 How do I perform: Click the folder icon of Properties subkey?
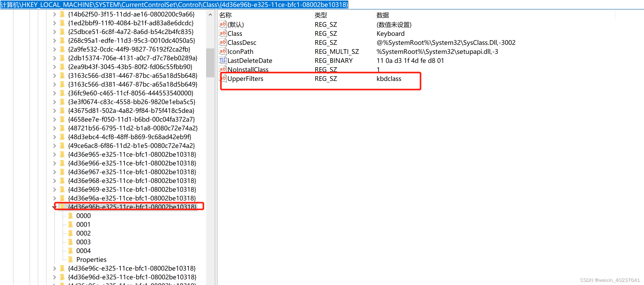tap(70, 259)
